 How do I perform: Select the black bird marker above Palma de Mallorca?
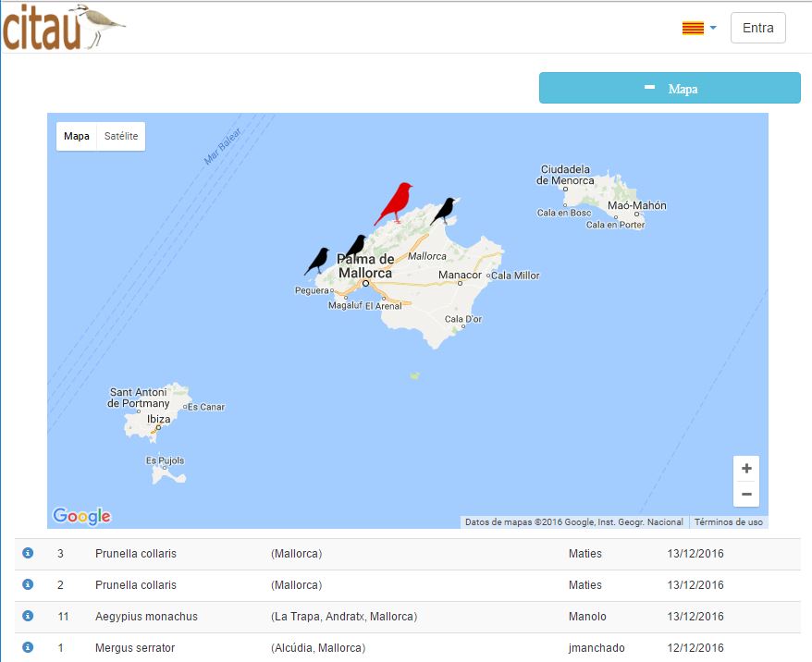pyautogui.click(x=355, y=248)
